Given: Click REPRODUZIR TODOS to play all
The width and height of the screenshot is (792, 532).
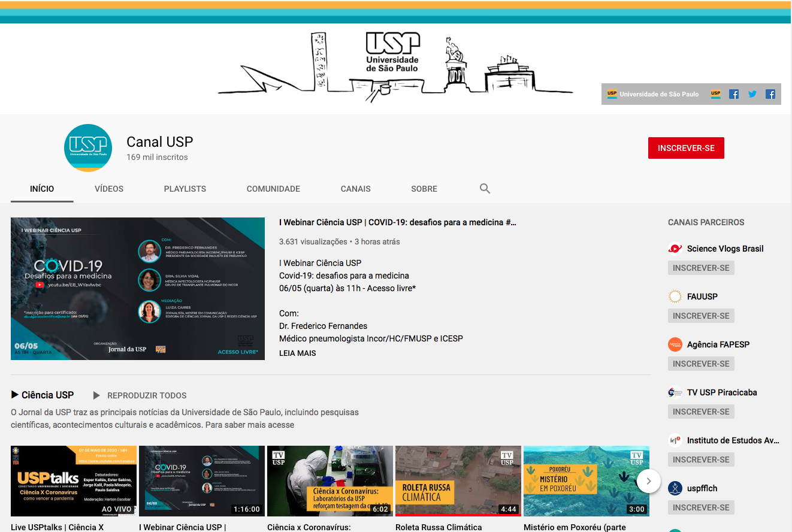Looking at the screenshot, I should (147, 395).
